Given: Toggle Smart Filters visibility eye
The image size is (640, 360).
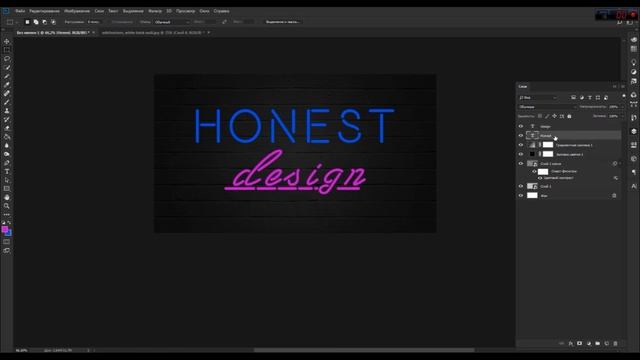Looking at the screenshot, I should coord(534,171).
